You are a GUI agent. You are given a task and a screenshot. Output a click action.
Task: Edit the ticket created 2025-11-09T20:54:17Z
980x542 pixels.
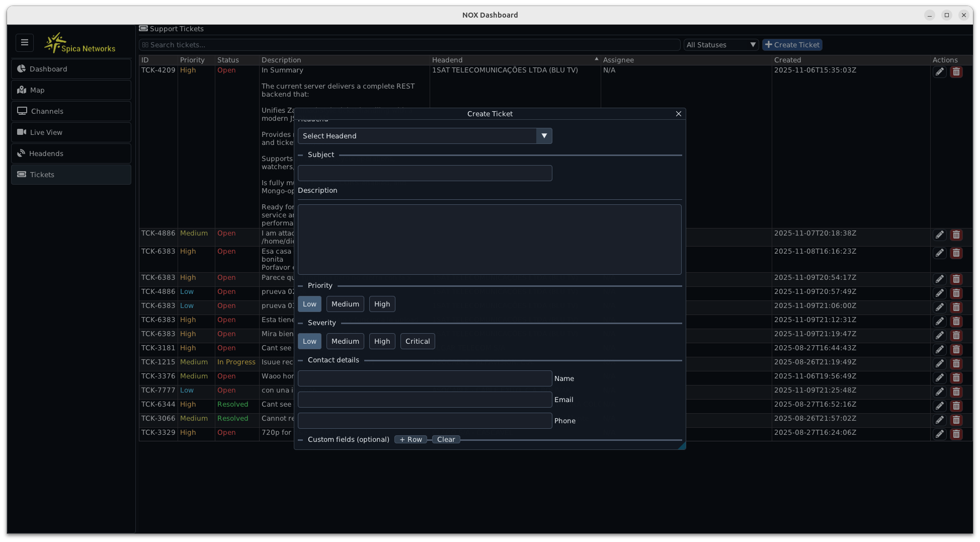coord(939,279)
